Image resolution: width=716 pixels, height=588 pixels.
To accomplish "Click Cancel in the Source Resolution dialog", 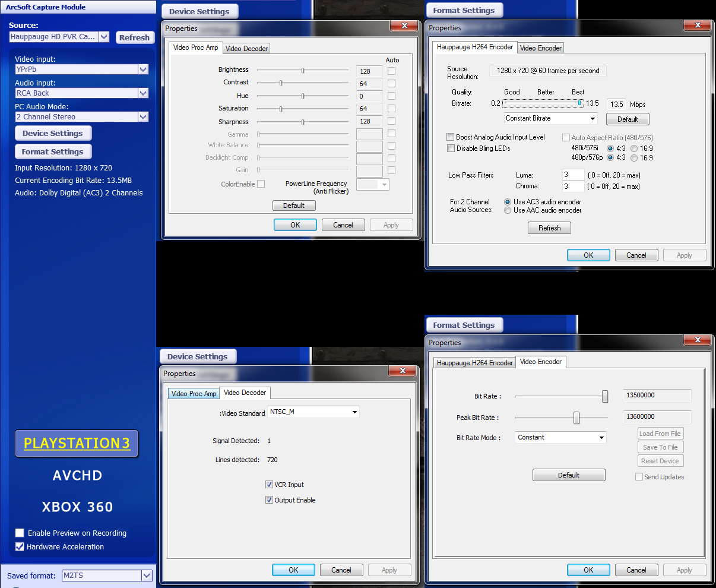I will coord(636,255).
